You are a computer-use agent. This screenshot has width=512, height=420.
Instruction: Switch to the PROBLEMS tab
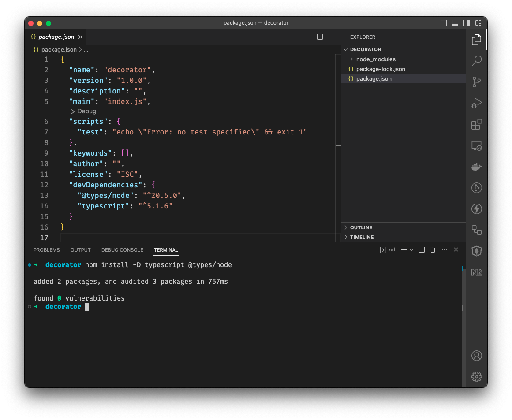47,249
